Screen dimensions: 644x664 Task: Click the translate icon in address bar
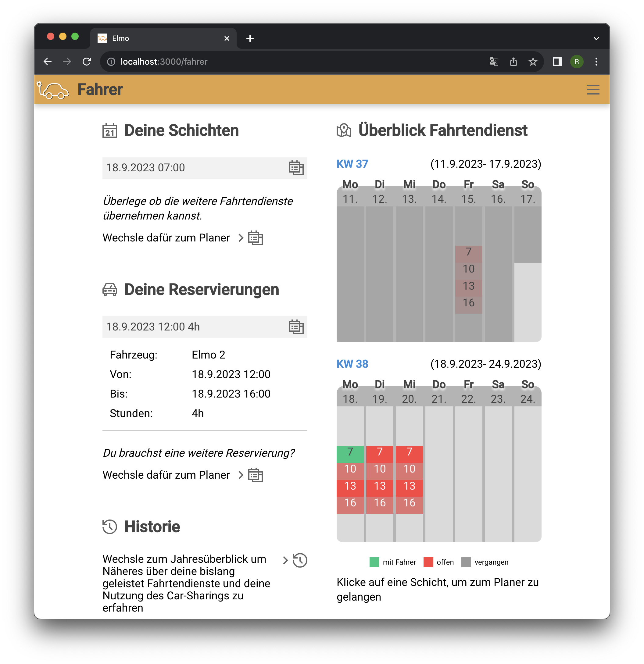(x=494, y=62)
